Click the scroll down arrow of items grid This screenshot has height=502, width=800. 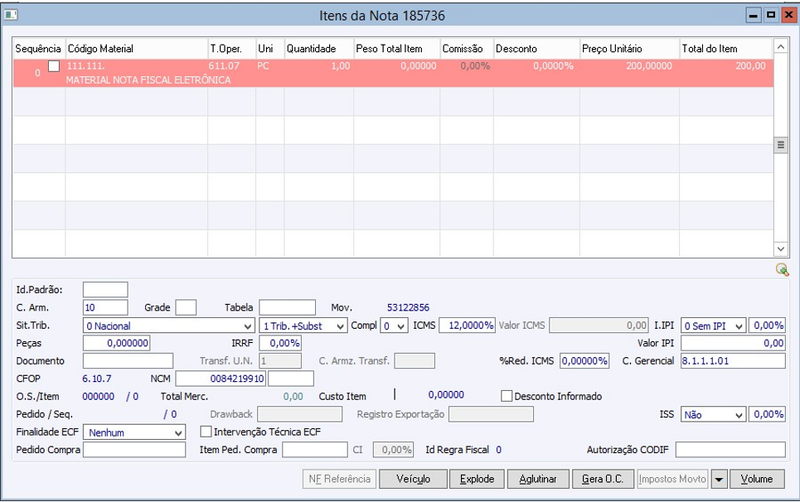[781, 249]
